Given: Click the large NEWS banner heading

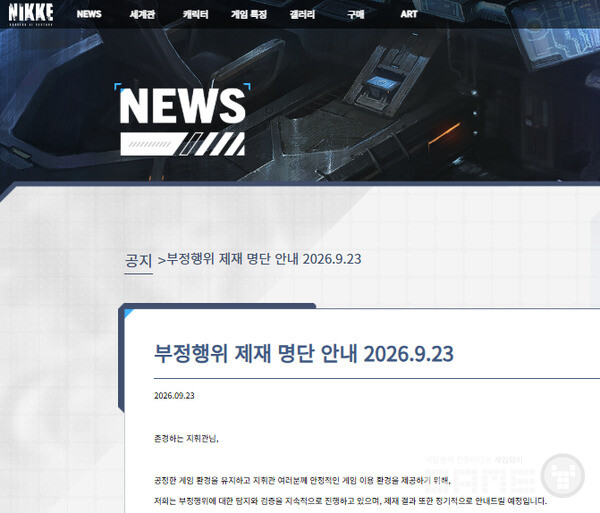Looking at the screenshot, I should (x=183, y=106).
